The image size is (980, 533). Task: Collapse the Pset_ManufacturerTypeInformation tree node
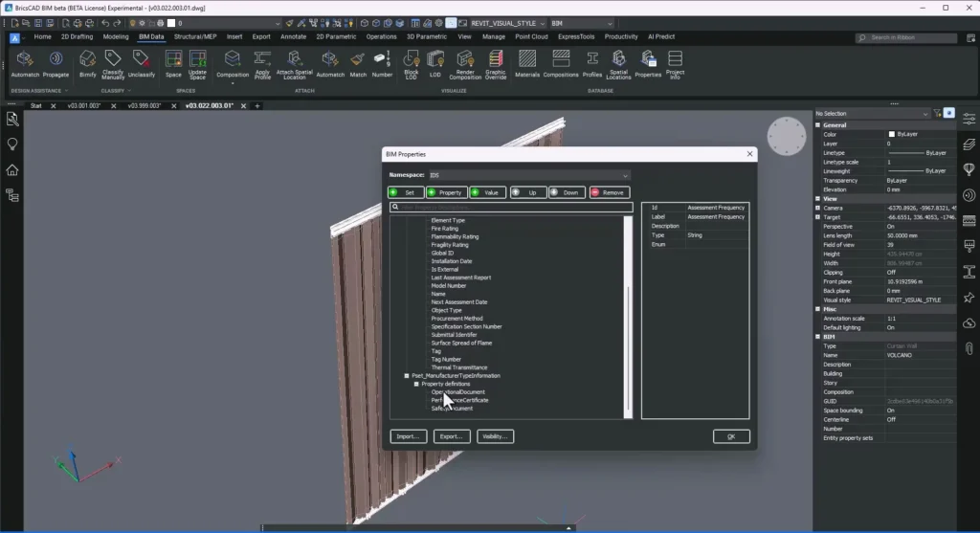[x=407, y=376]
